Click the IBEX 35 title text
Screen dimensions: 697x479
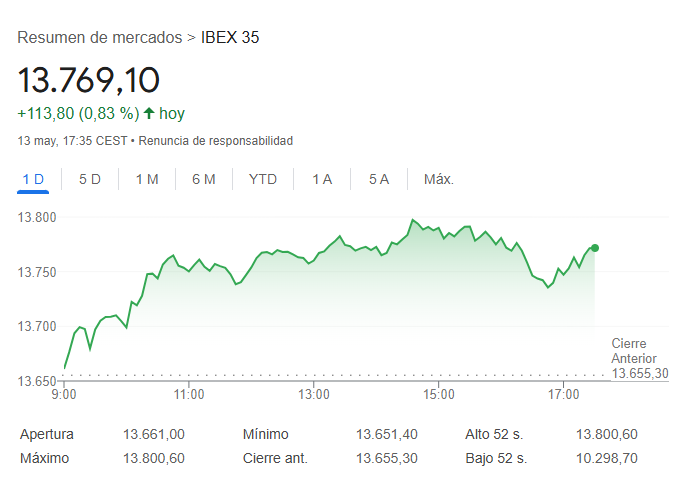click(x=230, y=38)
